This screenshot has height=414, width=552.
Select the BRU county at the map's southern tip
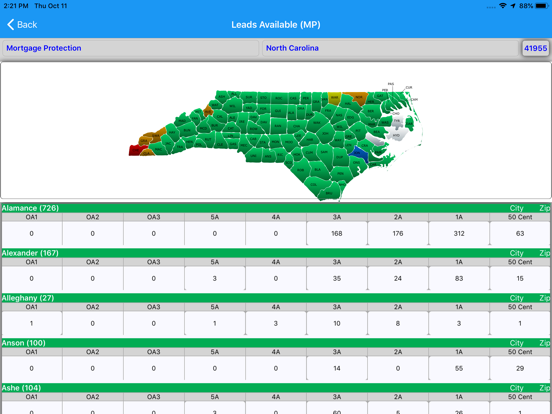(328, 193)
